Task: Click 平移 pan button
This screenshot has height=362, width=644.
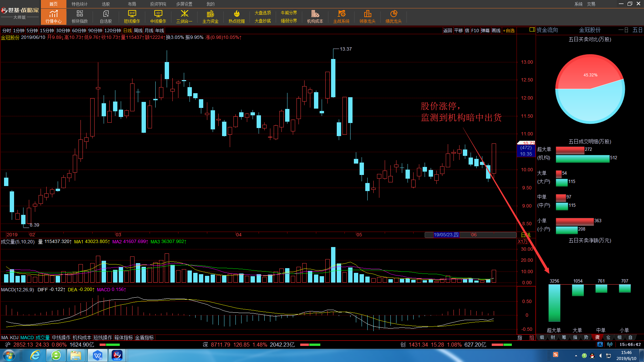Action: click(x=459, y=31)
